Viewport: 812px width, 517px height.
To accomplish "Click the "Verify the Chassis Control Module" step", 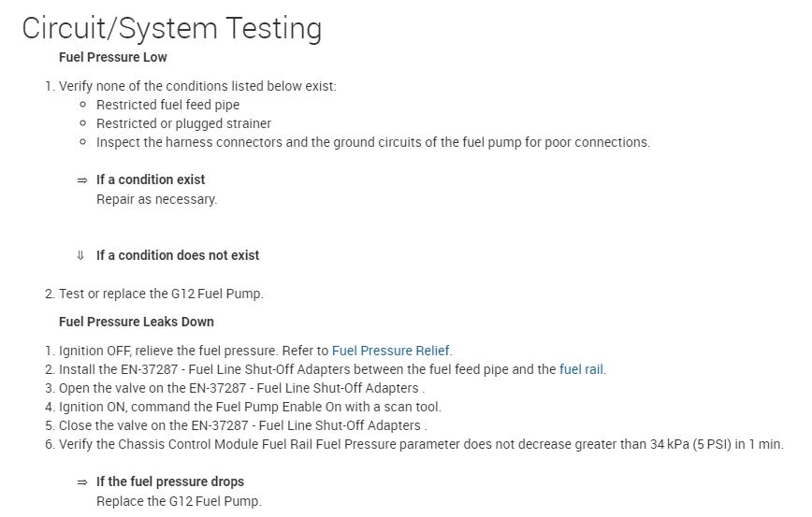I will [421, 444].
